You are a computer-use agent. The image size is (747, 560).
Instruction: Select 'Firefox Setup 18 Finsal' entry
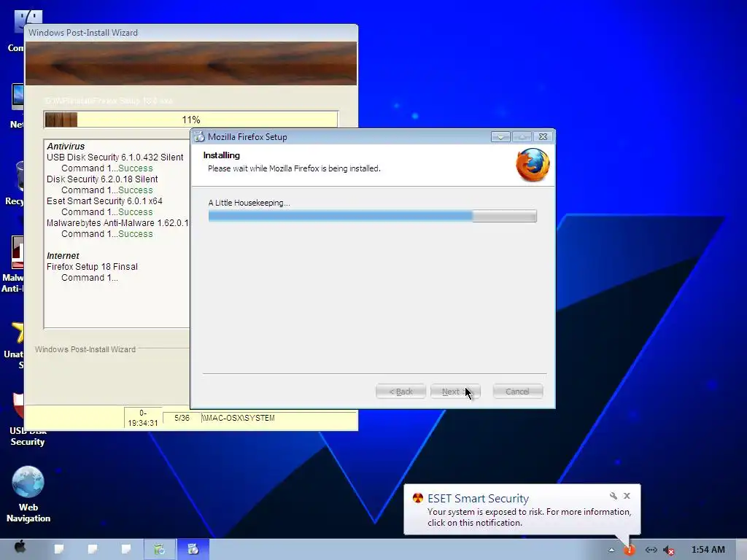92,267
